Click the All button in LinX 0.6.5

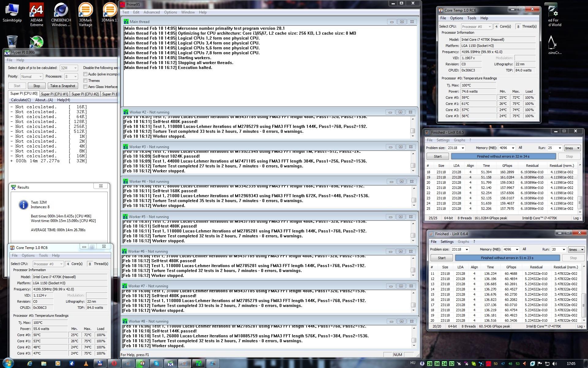(x=520, y=148)
